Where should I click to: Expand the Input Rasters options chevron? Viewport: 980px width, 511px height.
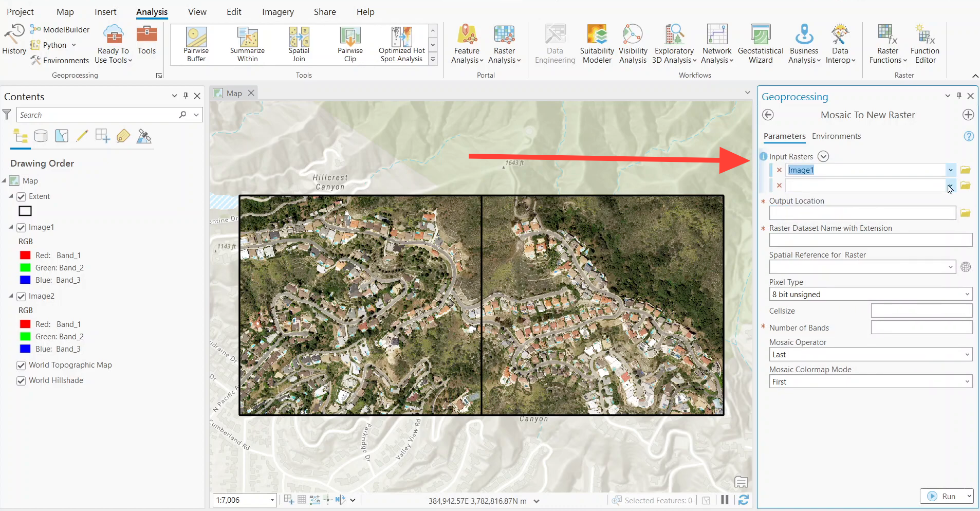coord(823,156)
